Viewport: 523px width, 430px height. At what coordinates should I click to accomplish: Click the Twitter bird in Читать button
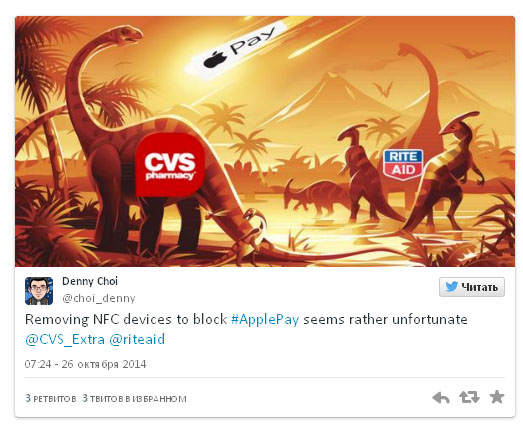coord(451,287)
